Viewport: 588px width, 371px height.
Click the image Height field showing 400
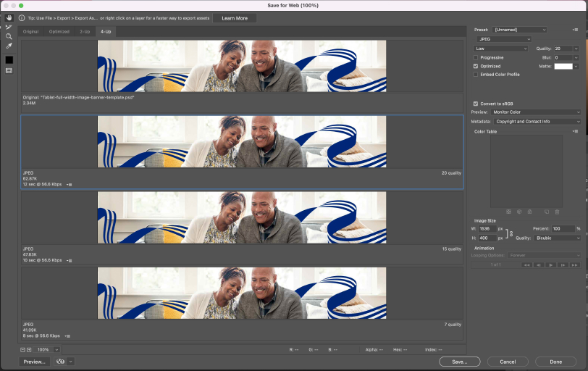tap(487, 238)
